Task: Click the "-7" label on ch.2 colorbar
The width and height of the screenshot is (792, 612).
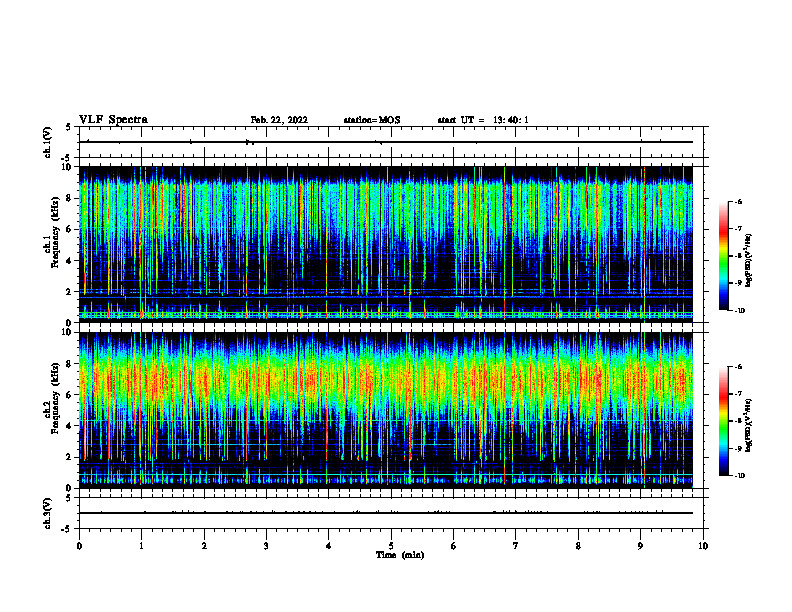Action: (738, 394)
